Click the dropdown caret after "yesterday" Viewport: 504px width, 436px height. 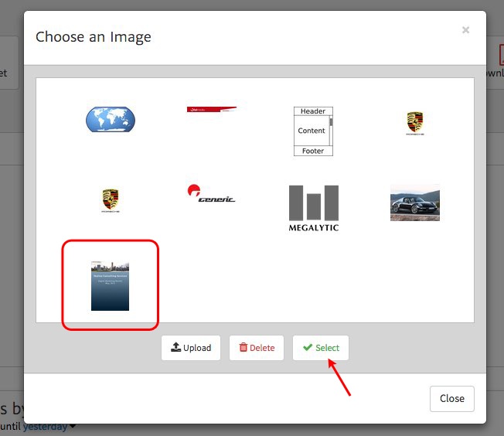[x=73, y=426]
